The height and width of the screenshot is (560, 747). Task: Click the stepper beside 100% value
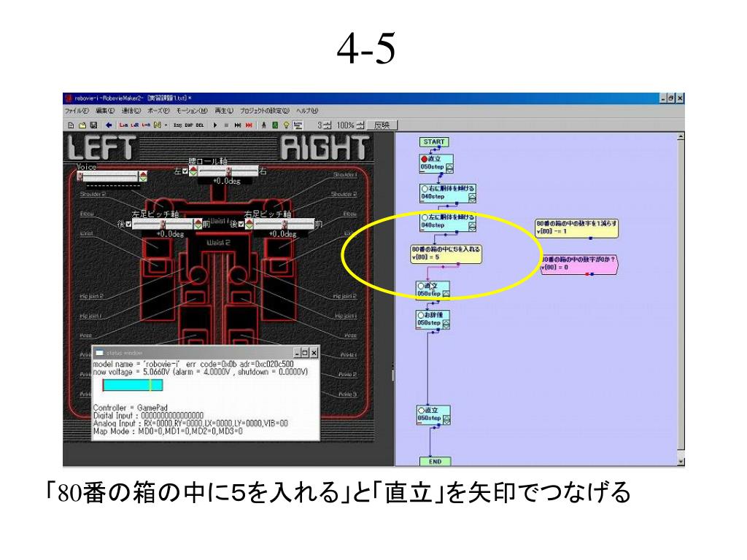[x=360, y=125]
